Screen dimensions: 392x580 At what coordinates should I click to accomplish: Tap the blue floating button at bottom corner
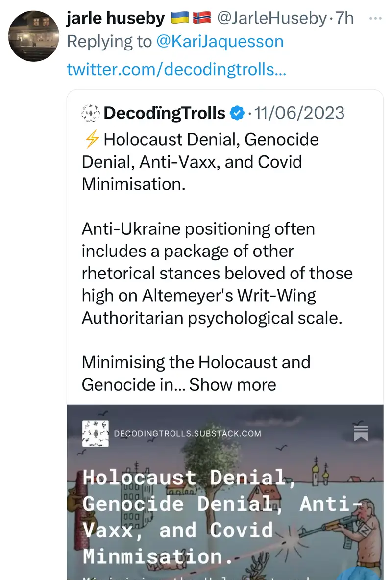[x=363, y=573]
